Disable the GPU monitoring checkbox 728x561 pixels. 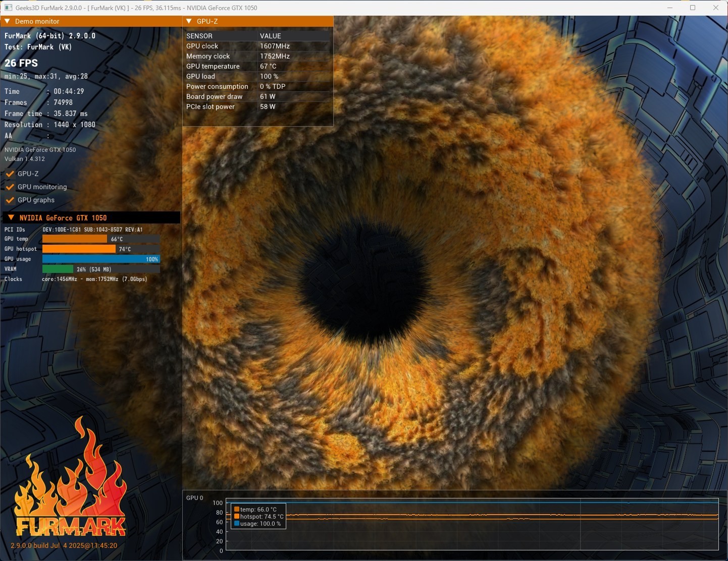(10, 187)
